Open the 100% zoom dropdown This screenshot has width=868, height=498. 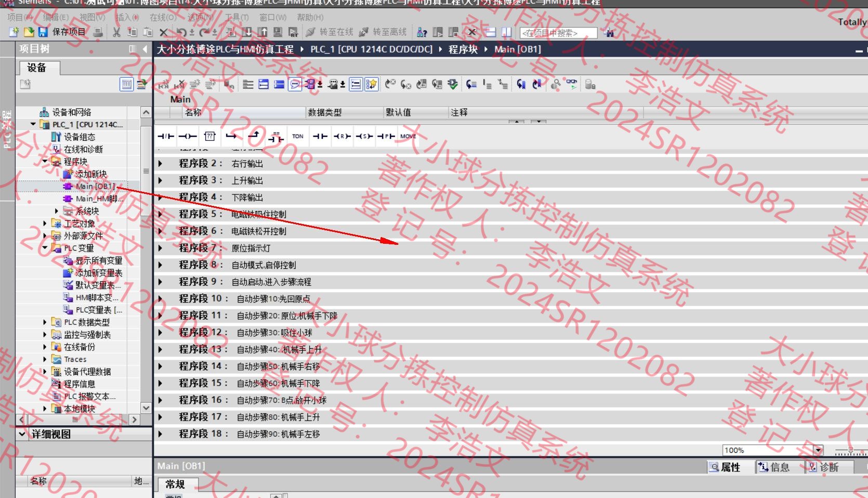coord(819,450)
